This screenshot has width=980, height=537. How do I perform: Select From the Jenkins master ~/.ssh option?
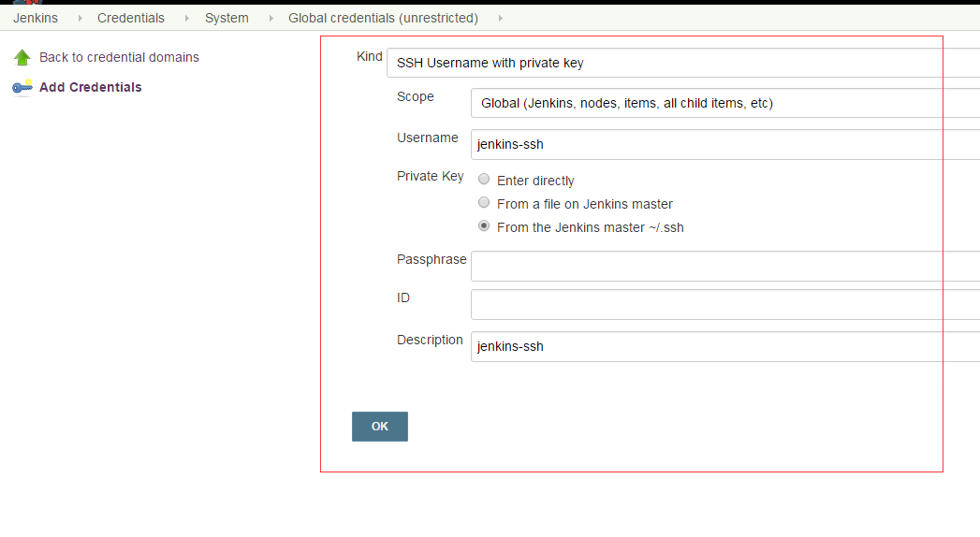point(484,226)
